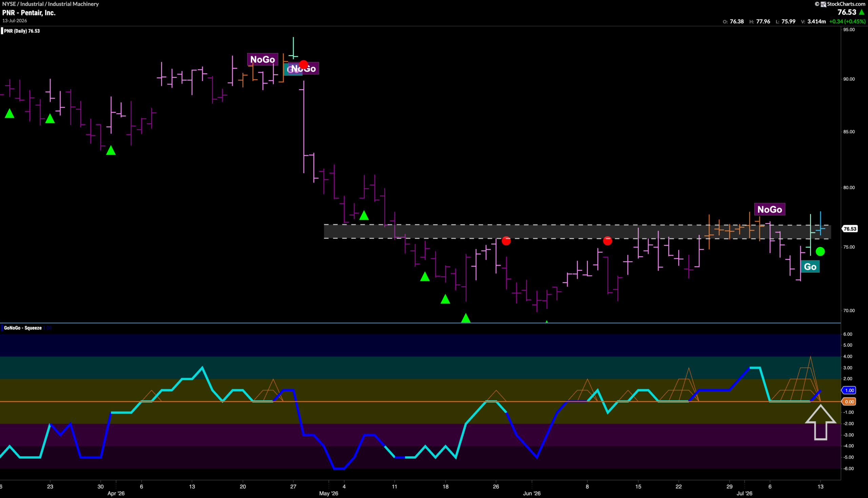Image resolution: width=868 pixels, height=498 pixels.
Task: Click the +0.34 (+0.45%) change text
Action: click(x=847, y=22)
